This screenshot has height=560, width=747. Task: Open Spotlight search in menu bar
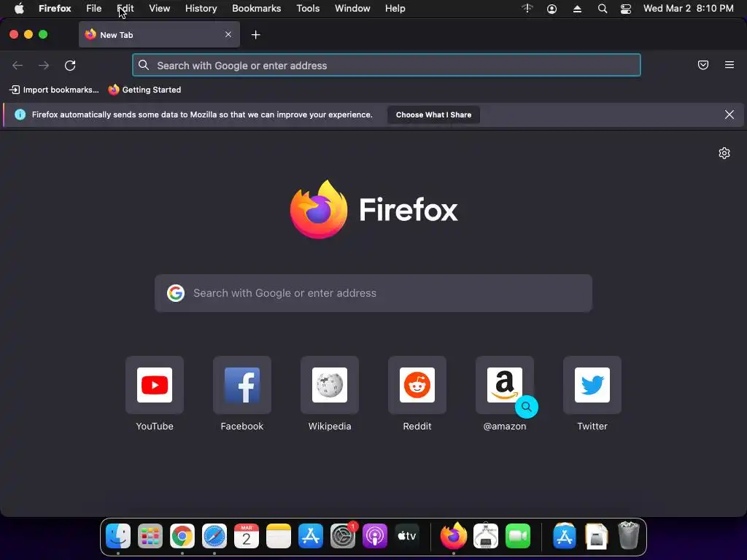pos(602,9)
